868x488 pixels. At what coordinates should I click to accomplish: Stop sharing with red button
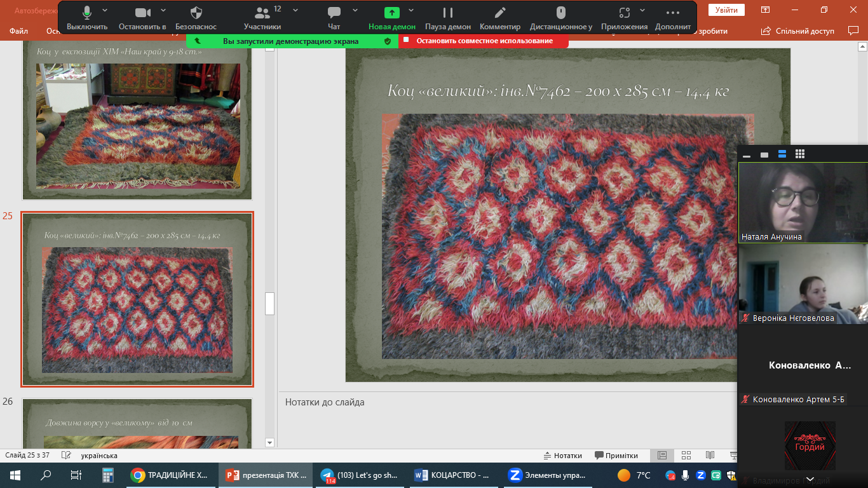click(484, 41)
